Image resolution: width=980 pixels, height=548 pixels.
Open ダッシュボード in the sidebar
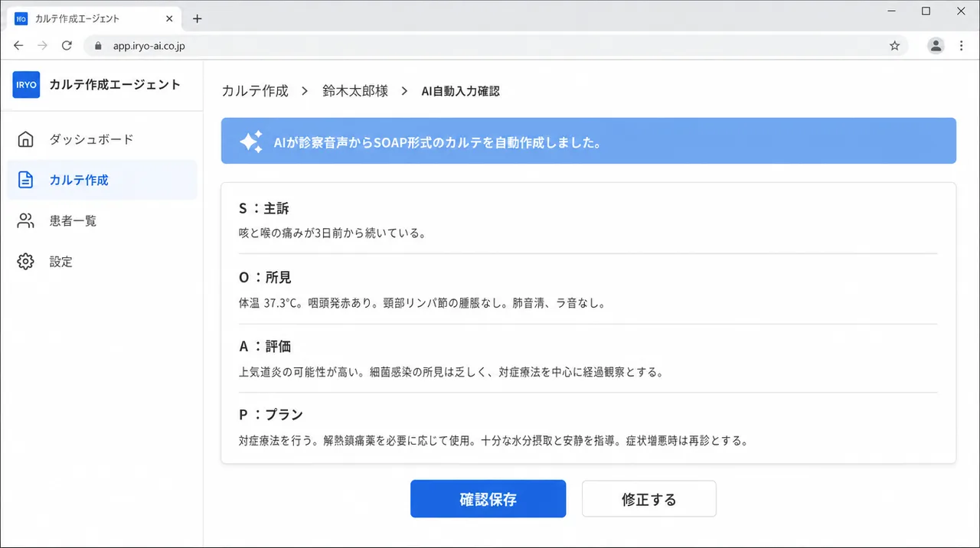click(102, 139)
